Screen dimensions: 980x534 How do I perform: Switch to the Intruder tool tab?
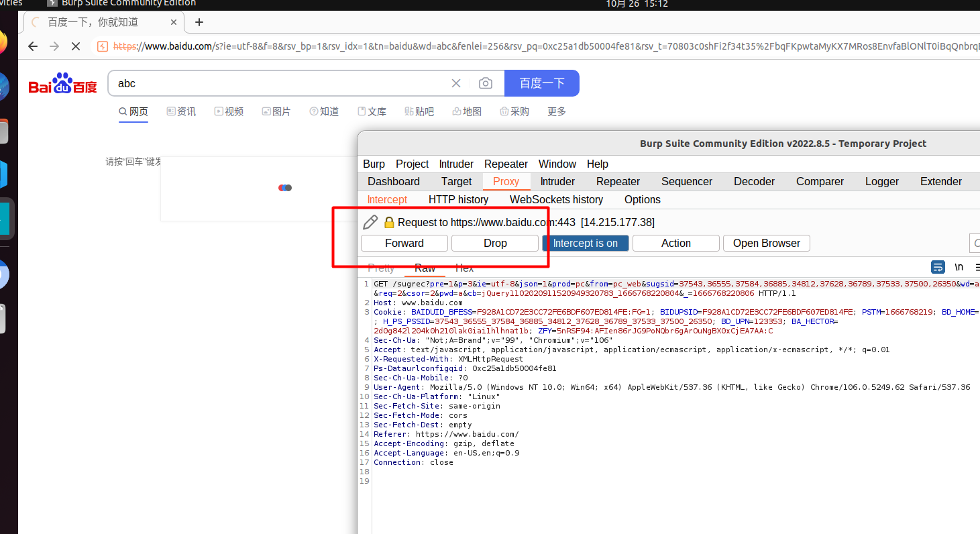[x=557, y=181]
